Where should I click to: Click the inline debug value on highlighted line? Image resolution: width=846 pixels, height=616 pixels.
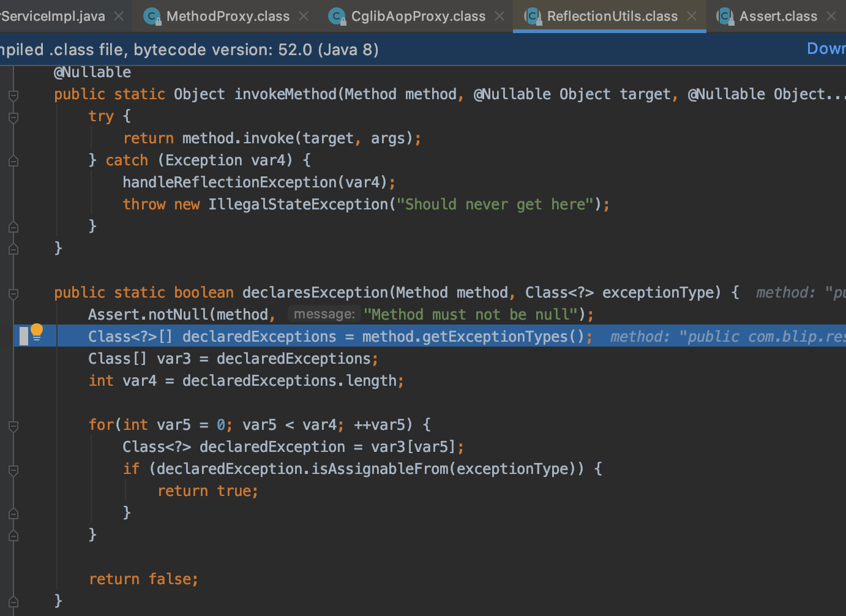pyautogui.click(x=728, y=337)
